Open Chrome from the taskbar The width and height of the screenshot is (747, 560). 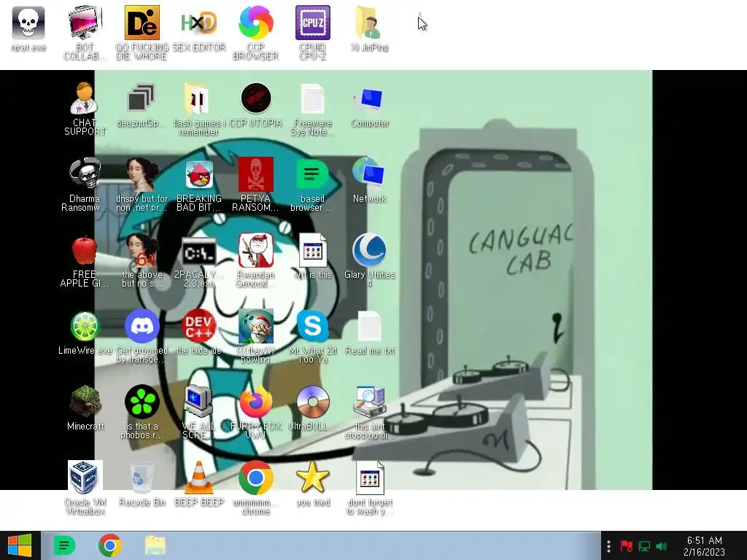coord(109,545)
